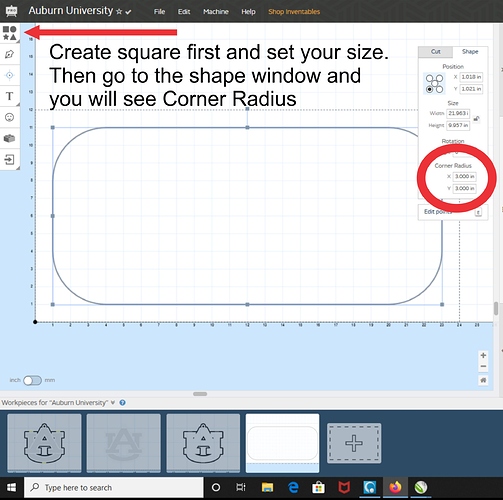
Task: Open the workpieces help question icon
Action: click(x=122, y=403)
